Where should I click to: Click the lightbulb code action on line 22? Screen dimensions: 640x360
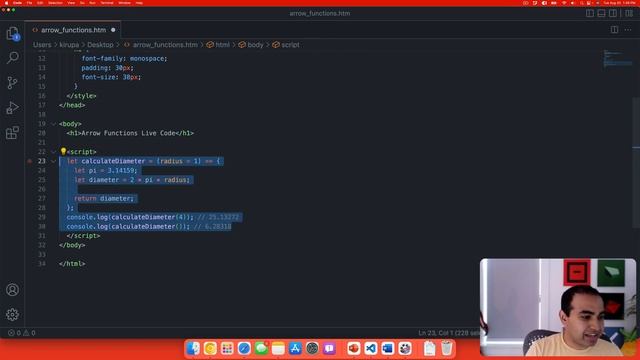pos(63,151)
